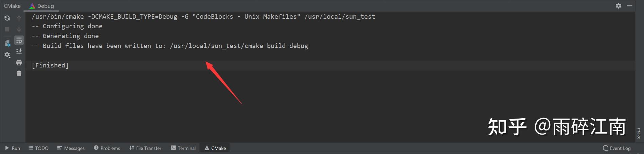Click the Stop square icon

(x=7, y=29)
